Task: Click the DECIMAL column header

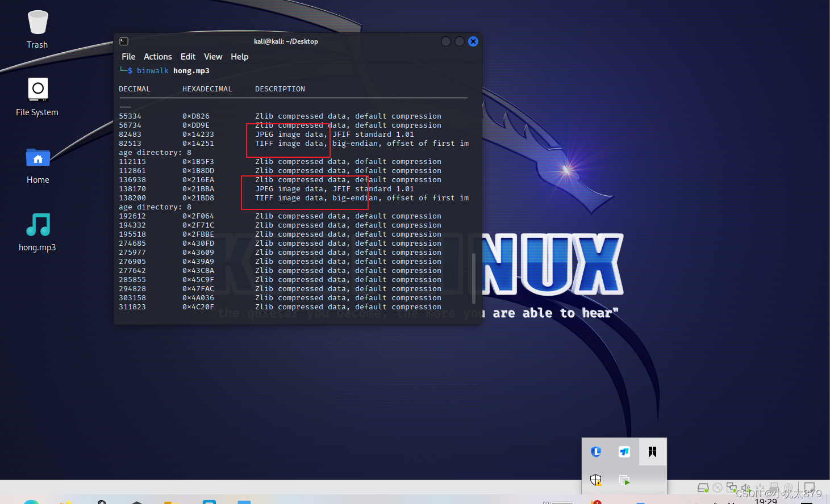Action: 135,89
